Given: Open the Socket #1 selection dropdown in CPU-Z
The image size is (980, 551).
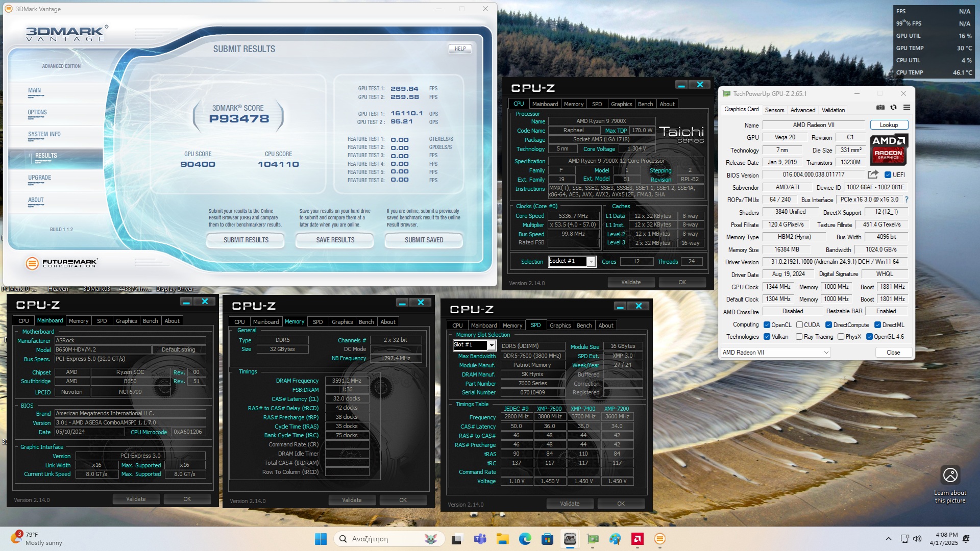Looking at the screenshot, I should [572, 261].
